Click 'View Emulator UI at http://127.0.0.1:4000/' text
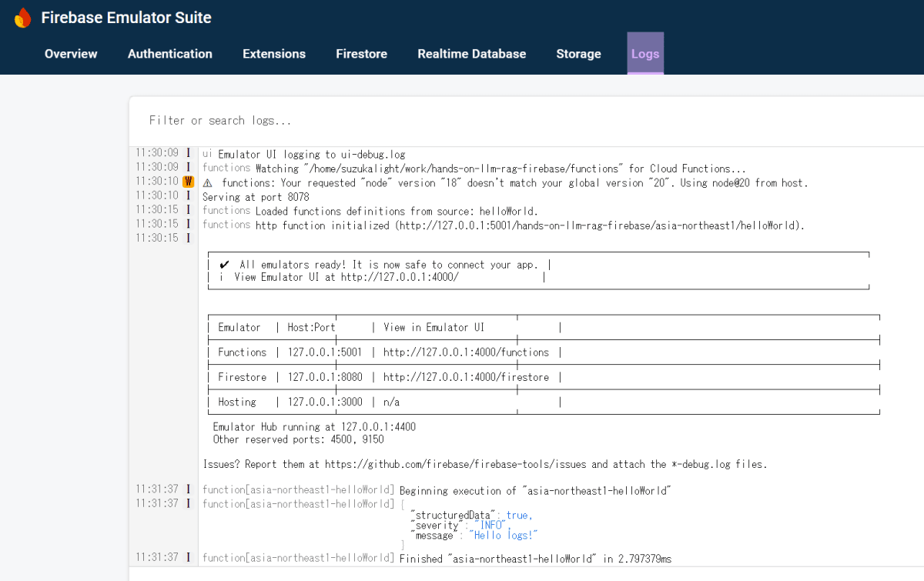The image size is (924, 581). click(346, 277)
